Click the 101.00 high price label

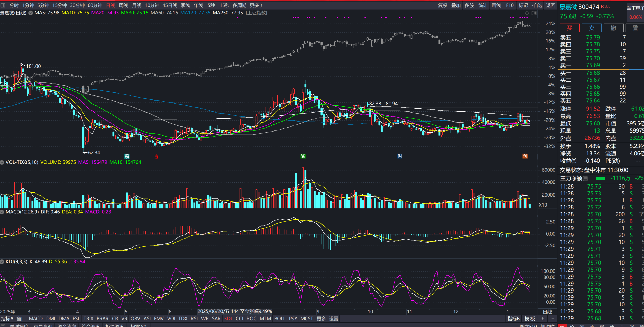coord(33,66)
